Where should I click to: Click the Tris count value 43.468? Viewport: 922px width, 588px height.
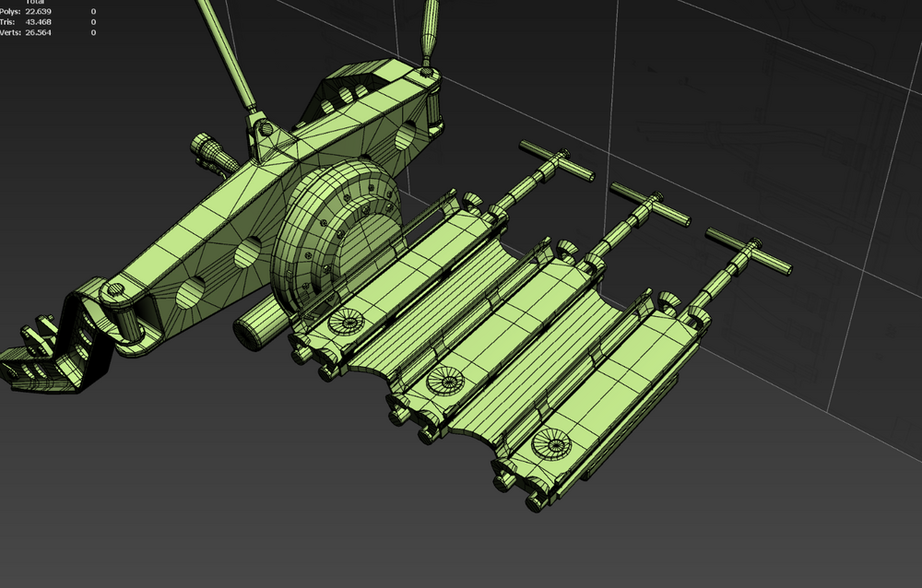38,22
